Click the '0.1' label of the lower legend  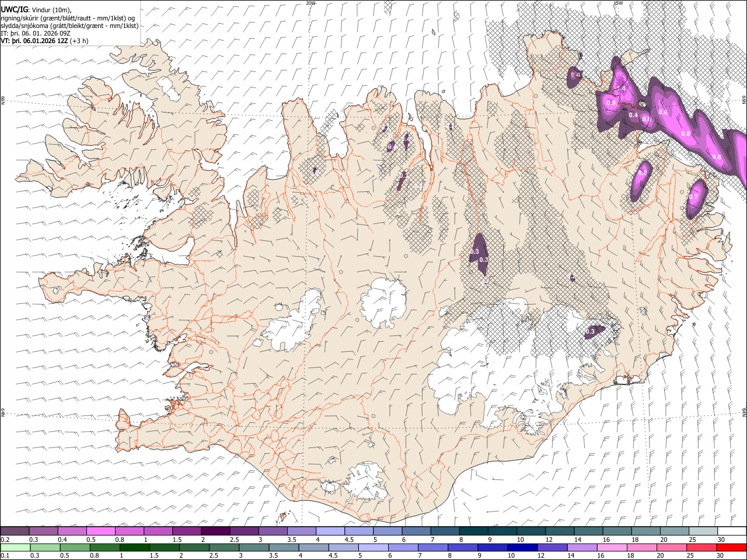[5, 556]
